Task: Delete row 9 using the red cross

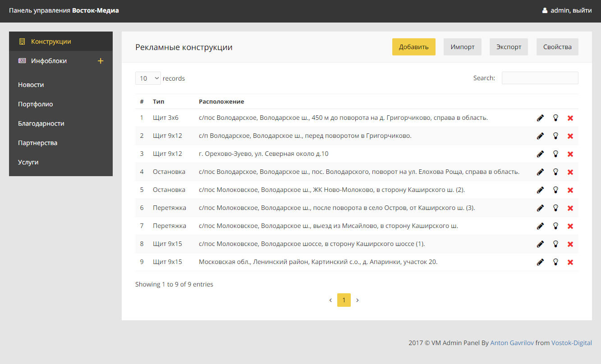Action: point(570,262)
